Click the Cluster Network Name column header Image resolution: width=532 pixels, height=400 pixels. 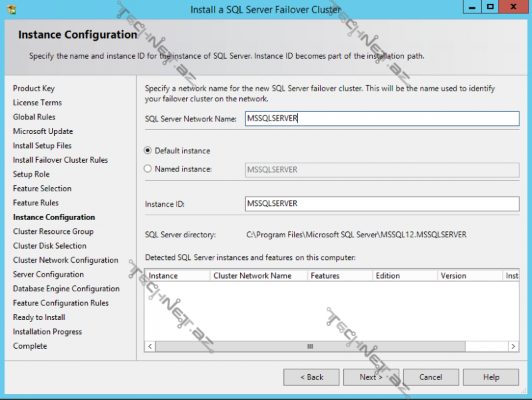258,275
